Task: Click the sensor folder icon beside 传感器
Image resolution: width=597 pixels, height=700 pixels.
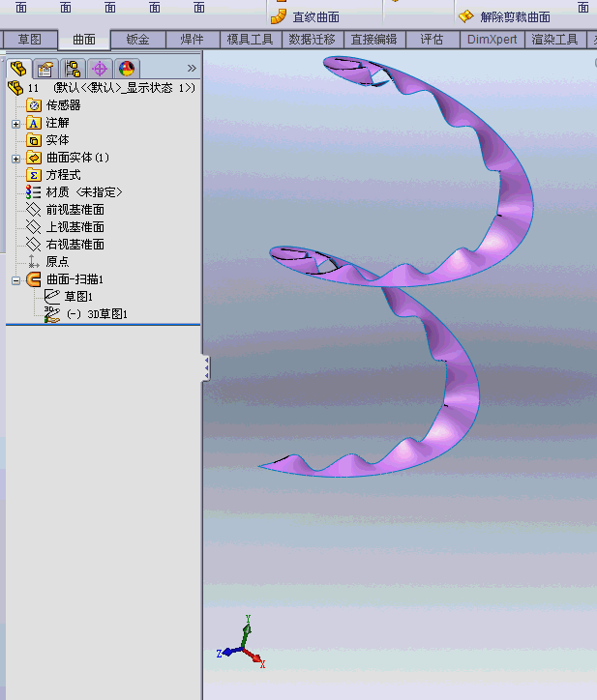Action: (x=34, y=105)
